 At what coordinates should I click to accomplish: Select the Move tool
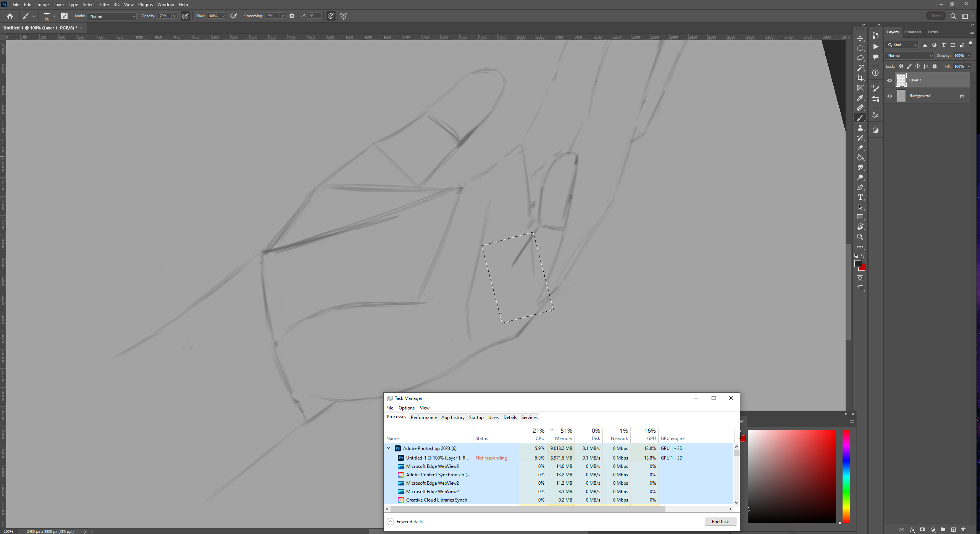860,39
